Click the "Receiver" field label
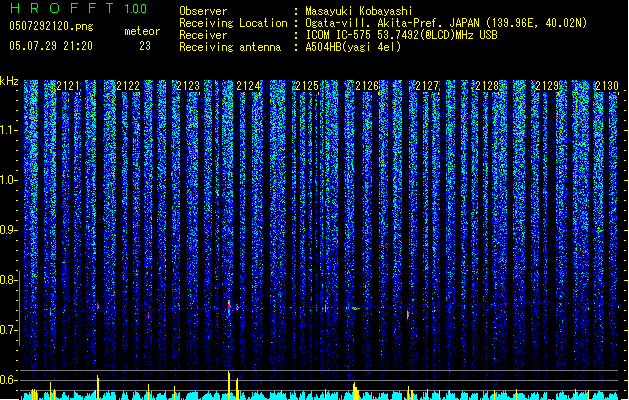This screenshot has height=400, width=629. point(203,35)
